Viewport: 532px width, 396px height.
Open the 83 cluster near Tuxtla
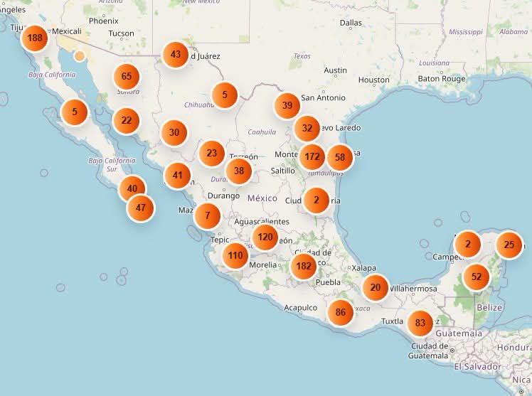point(420,323)
